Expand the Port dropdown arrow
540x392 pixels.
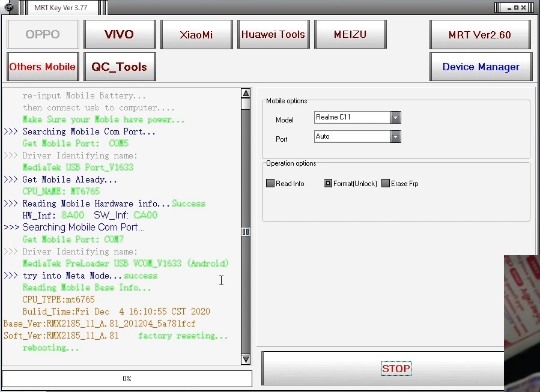click(395, 137)
